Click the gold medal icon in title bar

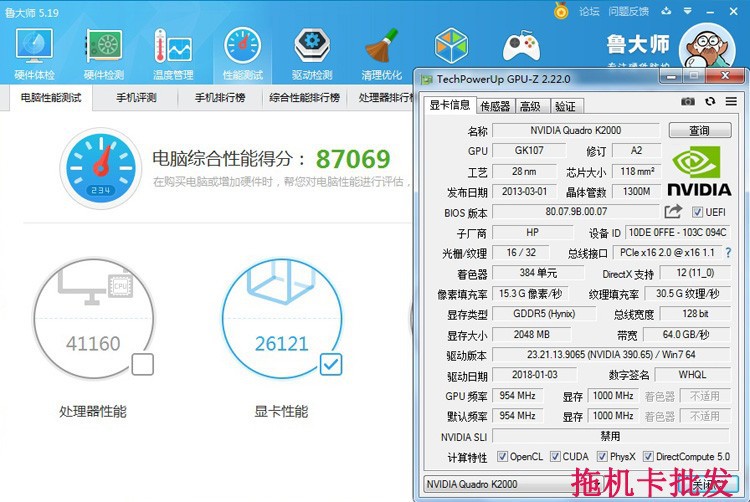(561, 11)
